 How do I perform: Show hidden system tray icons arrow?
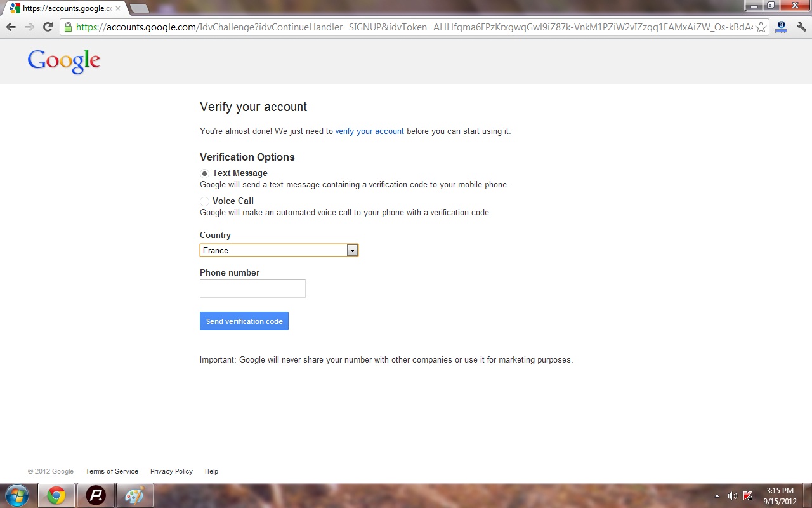coord(717,496)
